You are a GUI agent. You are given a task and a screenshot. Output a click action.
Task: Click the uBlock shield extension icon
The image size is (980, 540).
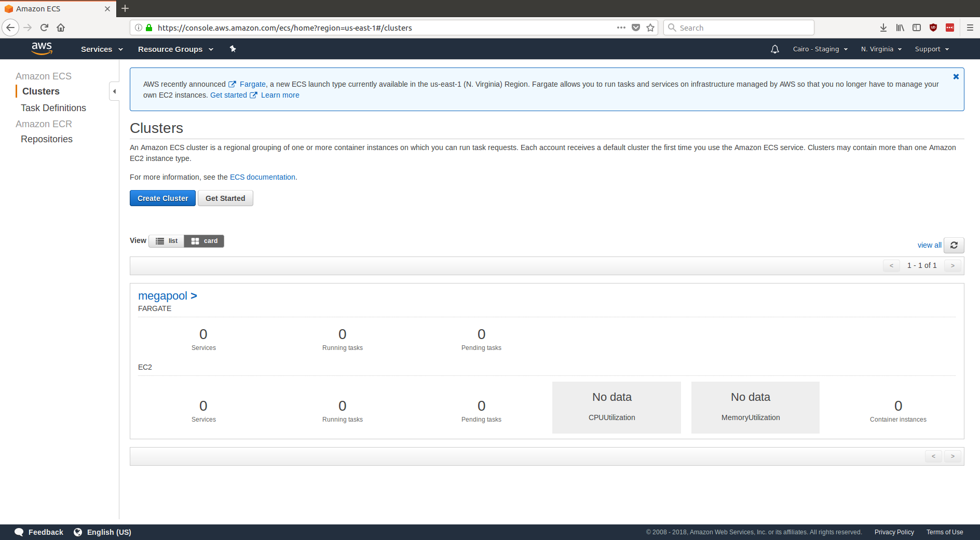point(933,28)
